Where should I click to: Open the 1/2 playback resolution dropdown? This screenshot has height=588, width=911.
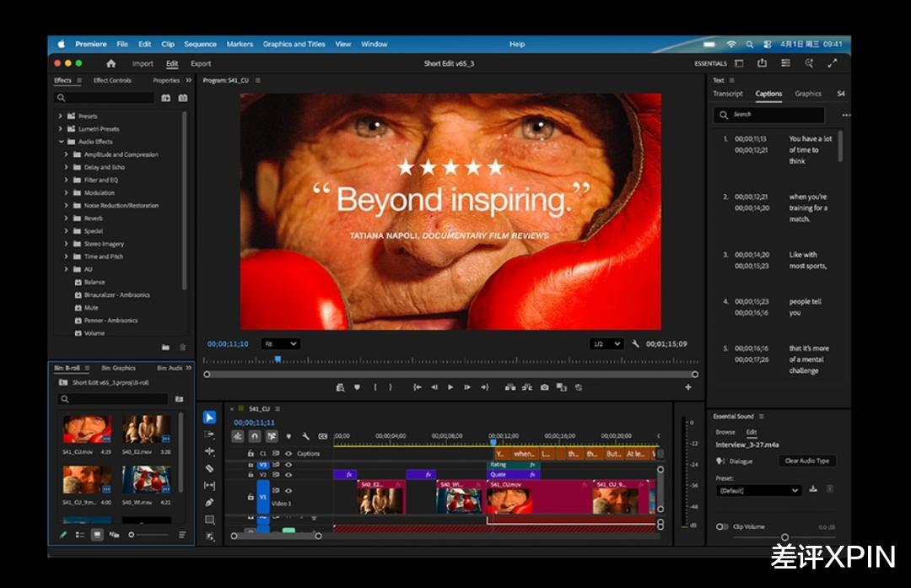pyautogui.click(x=606, y=344)
